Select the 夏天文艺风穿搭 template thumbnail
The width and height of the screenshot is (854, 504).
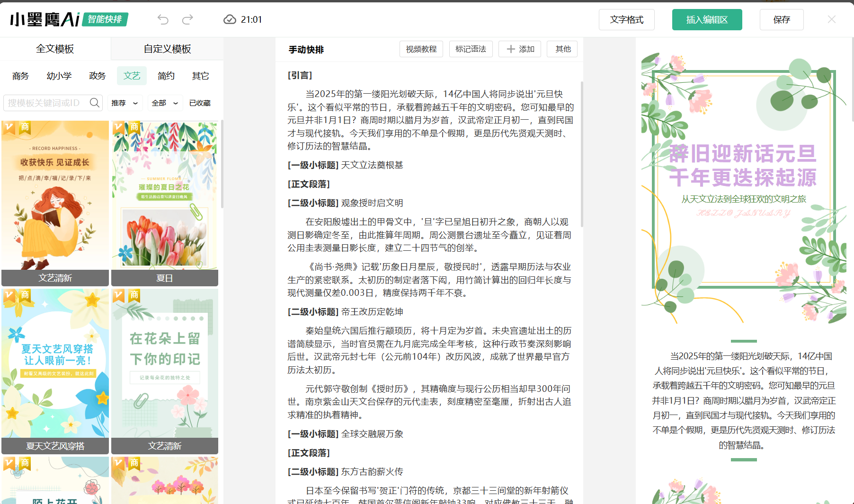(55, 364)
